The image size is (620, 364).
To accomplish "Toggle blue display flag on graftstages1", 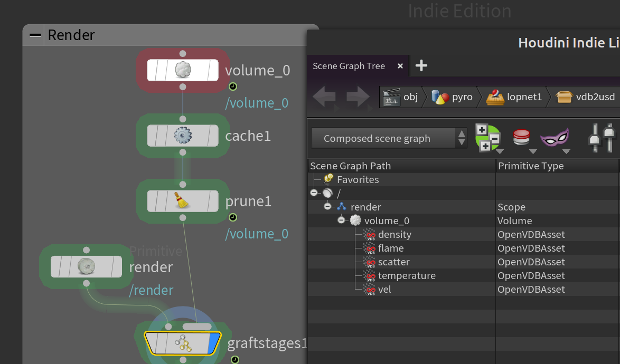I will click(x=213, y=343).
